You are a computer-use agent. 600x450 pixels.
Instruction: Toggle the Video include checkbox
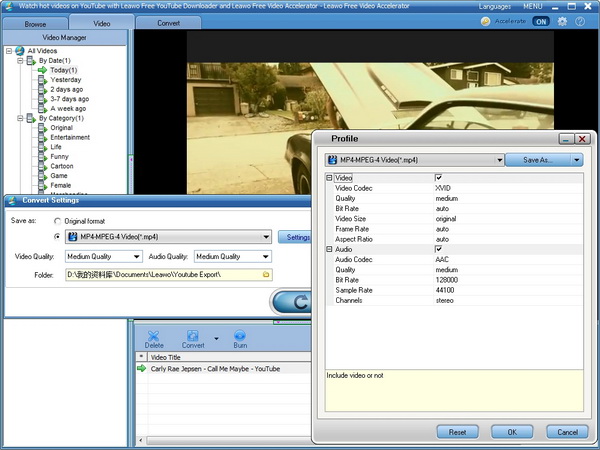click(x=439, y=178)
